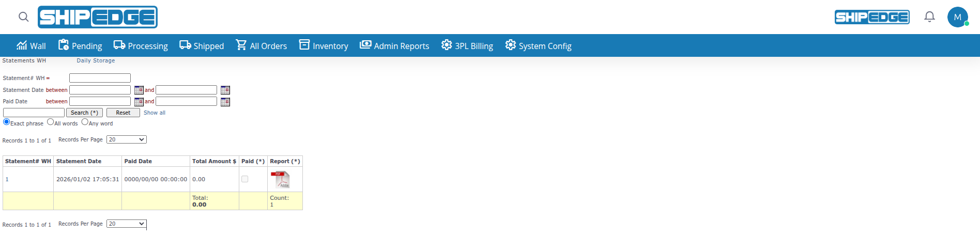Focus the Statement# WH input field
980x252 pixels.
100,78
